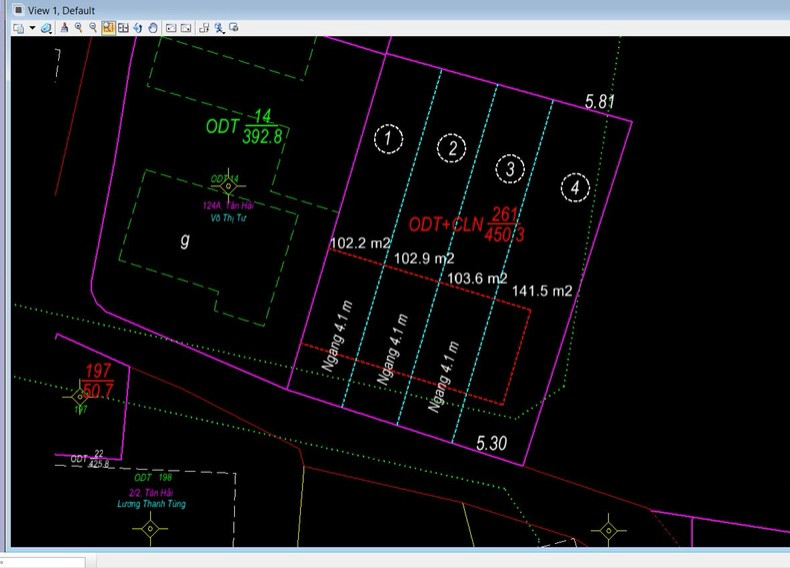Go to View Next
The width and height of the screenshot is (790, 568).
coord(186,28)
